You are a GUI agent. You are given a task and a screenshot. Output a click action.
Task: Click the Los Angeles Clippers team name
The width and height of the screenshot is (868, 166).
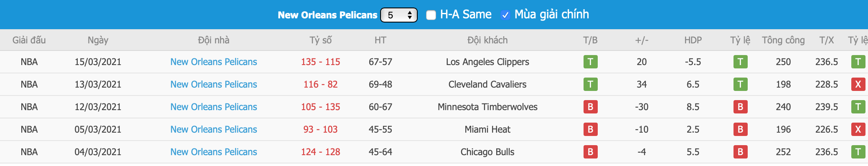point(487,62)
